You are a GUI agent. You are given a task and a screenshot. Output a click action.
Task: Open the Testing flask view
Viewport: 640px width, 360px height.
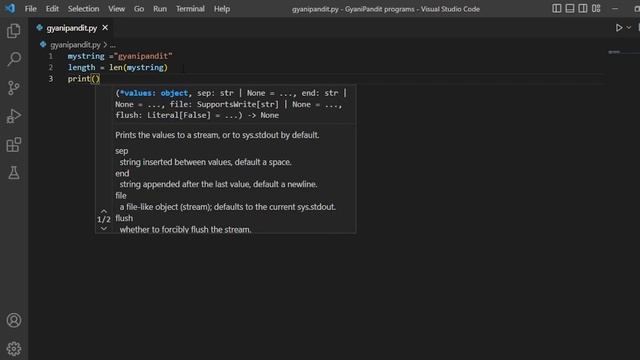pyautogui.click(x=13, y=173)
